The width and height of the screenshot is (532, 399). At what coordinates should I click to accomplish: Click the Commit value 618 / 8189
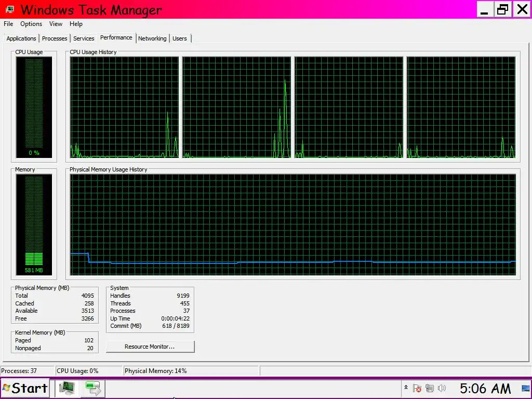pos(176,326)
